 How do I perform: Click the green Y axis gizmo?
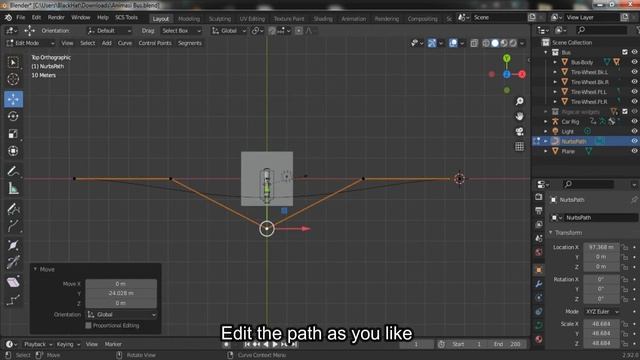[x=507, y=59]
